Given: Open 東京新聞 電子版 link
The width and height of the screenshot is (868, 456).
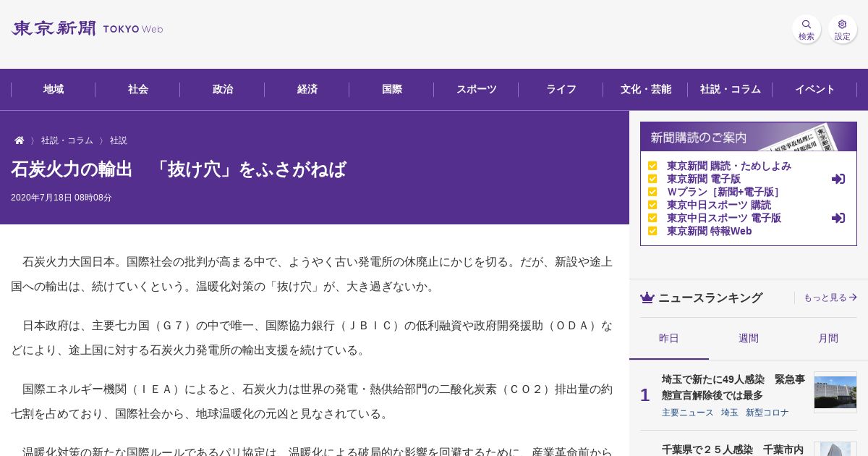Looking at the screenshot, I should [704, 179].
